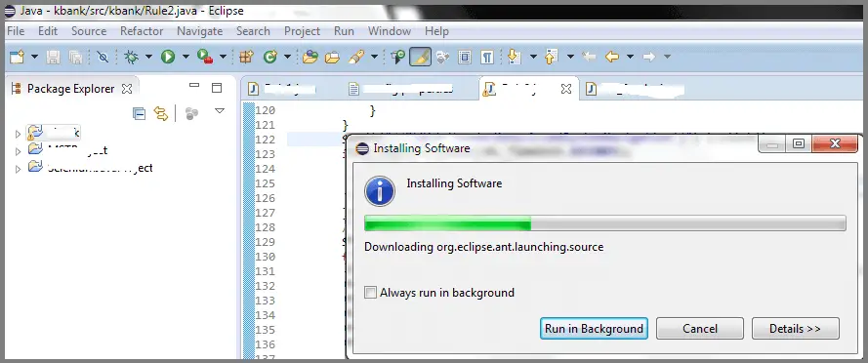The height and width of the screenshot is (363, 868).
Task: Click the Details >> button
Action: (x=796, y=328)
